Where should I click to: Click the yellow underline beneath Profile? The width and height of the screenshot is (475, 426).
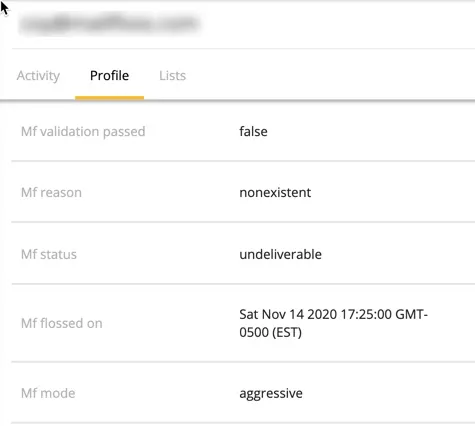[x=109, y=98]
